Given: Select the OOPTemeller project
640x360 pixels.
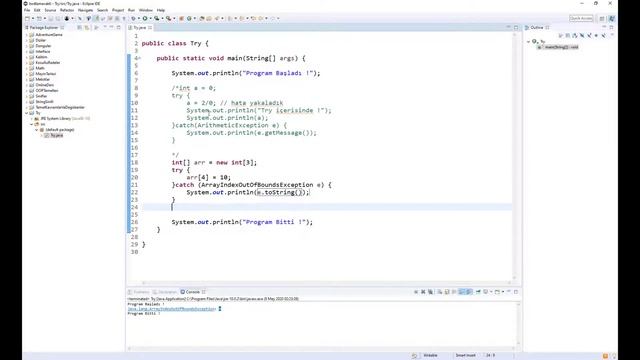Looking at the screenshot, I should coord(47,91).
